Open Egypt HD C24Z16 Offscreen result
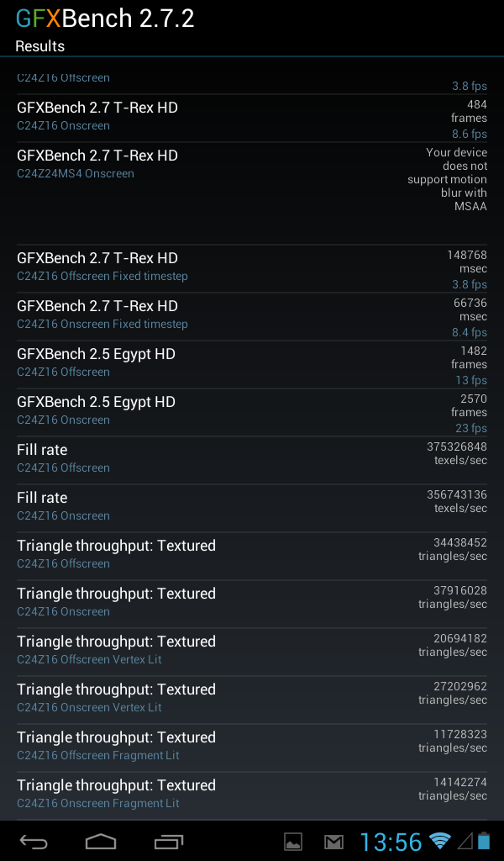This screenshot has height=861, width=504. [252, 365]
